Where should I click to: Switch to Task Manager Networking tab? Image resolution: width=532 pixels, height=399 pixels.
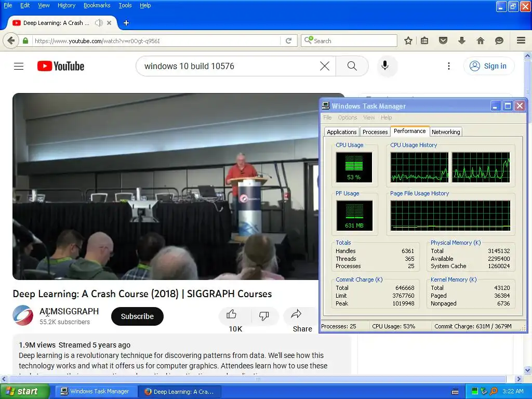(x=446, y=132)
